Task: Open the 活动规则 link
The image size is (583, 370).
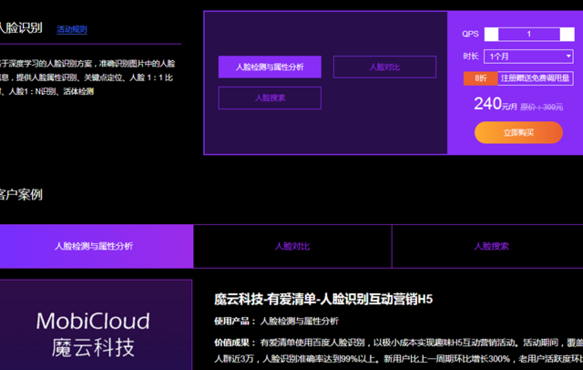Action: (72, 29)
